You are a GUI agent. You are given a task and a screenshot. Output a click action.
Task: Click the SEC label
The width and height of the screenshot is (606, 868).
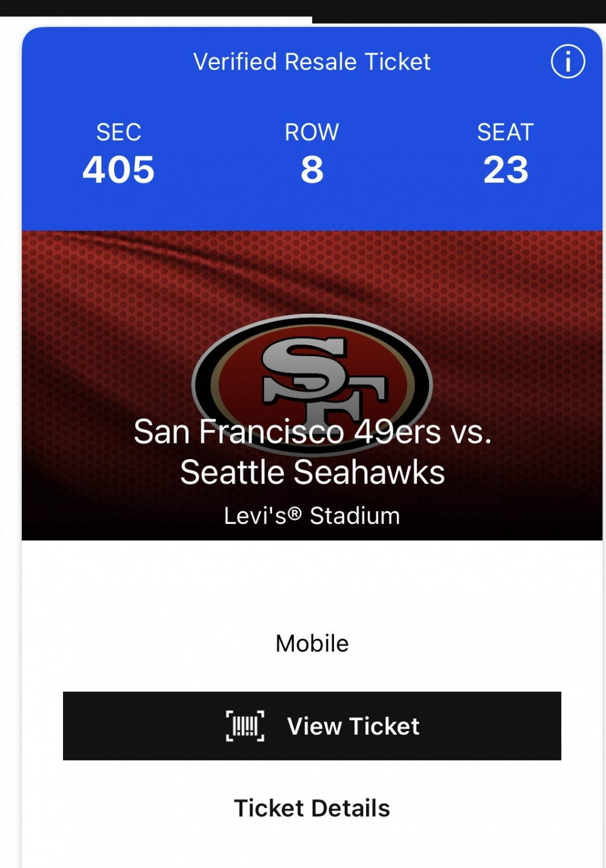pos(119,132)
